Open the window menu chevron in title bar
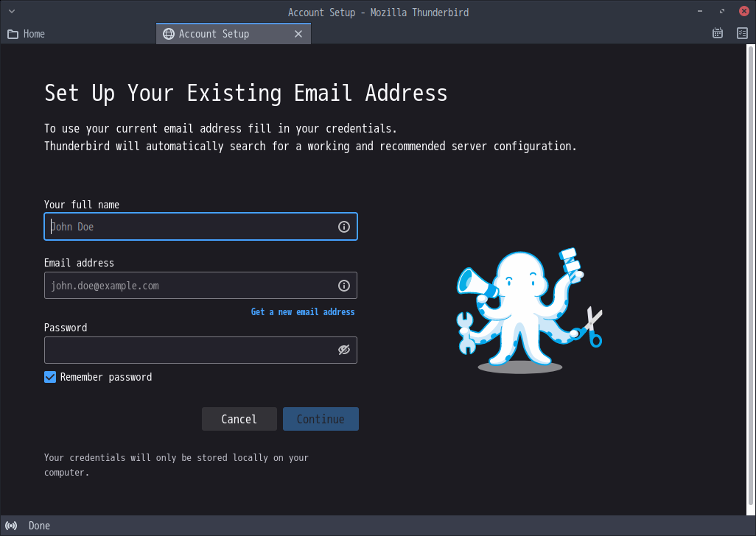This screenshot has height=536, width=756. 12,11
